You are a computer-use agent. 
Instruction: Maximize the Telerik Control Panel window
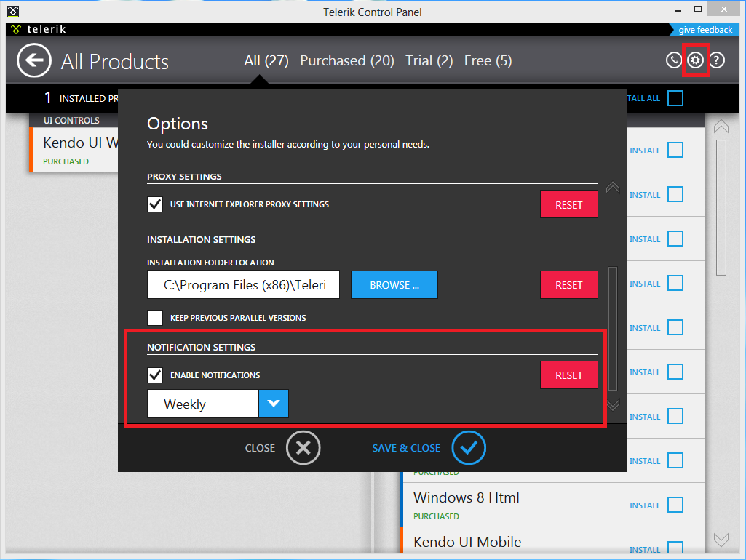coord(697,9)
